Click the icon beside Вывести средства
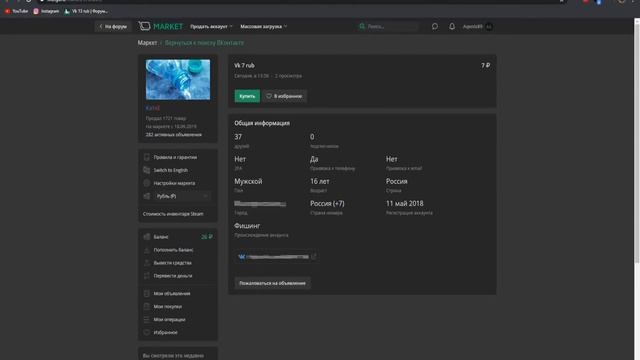Image resolution: width=640 pixels, height=360 pixels. [147, 263]
